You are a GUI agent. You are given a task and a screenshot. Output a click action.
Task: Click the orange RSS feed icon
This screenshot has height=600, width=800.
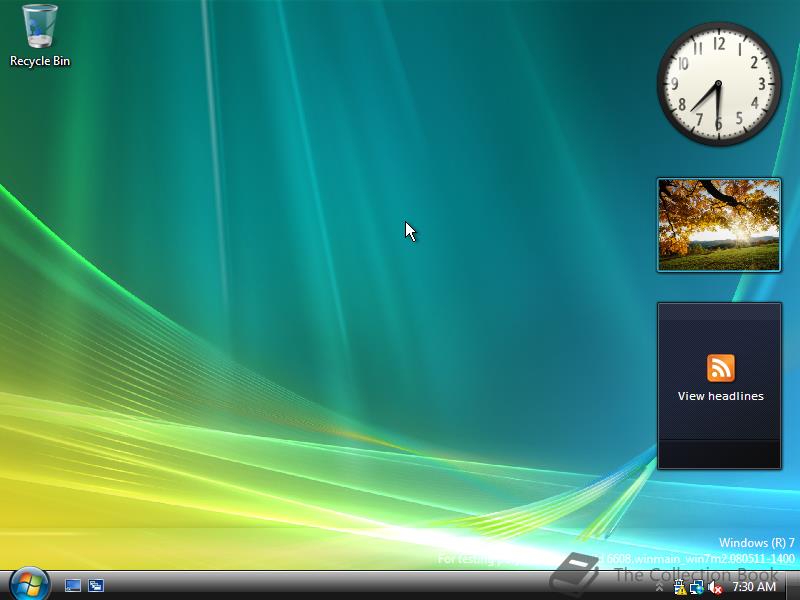click(x=720, y=368)
